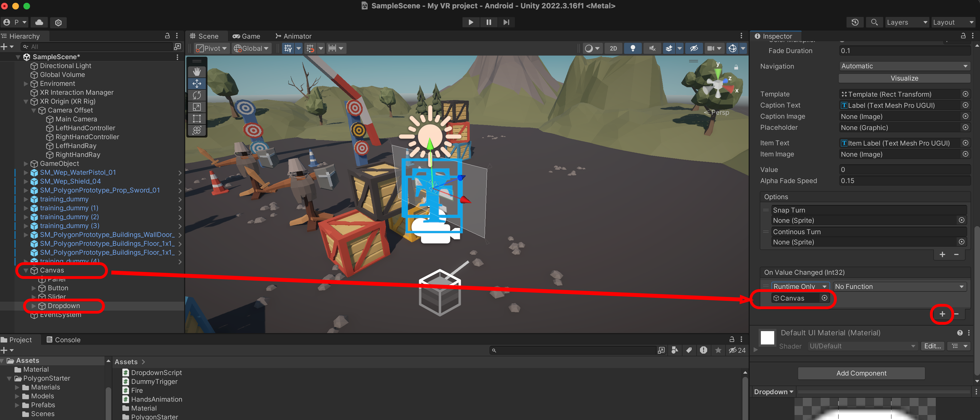Open the cloud services icon
This screenshot has height=420, width=980.
click(39, 22)
